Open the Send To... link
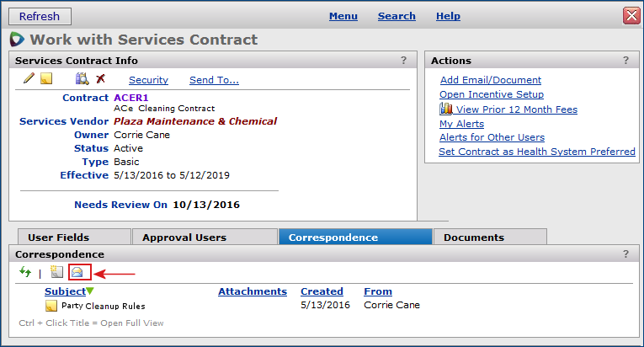Image resolution: width=644 pixels, height=347 pixels. [214, 80]
